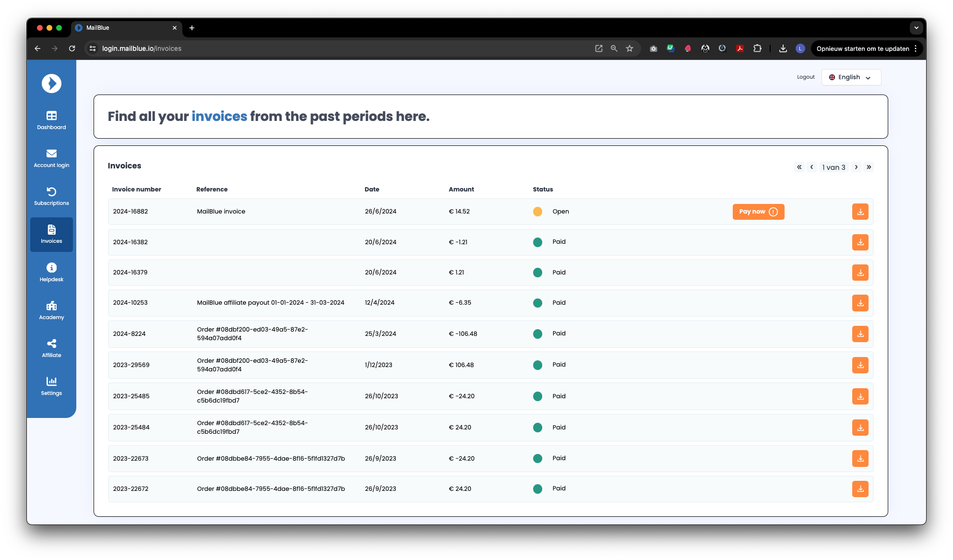
Task: Click the 'invoices' highlighted heading word
Action: pyautogui.click(x=219, y=117)
